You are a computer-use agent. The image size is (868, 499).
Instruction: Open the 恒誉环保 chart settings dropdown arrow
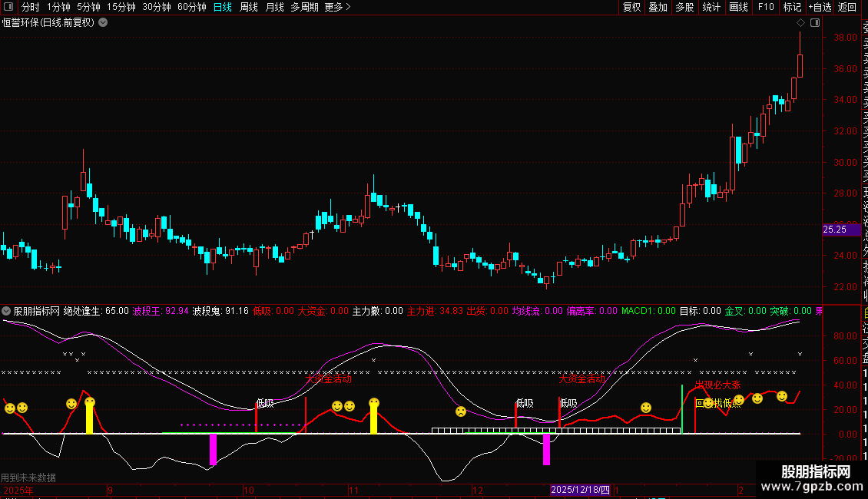(x=103, y=23)
